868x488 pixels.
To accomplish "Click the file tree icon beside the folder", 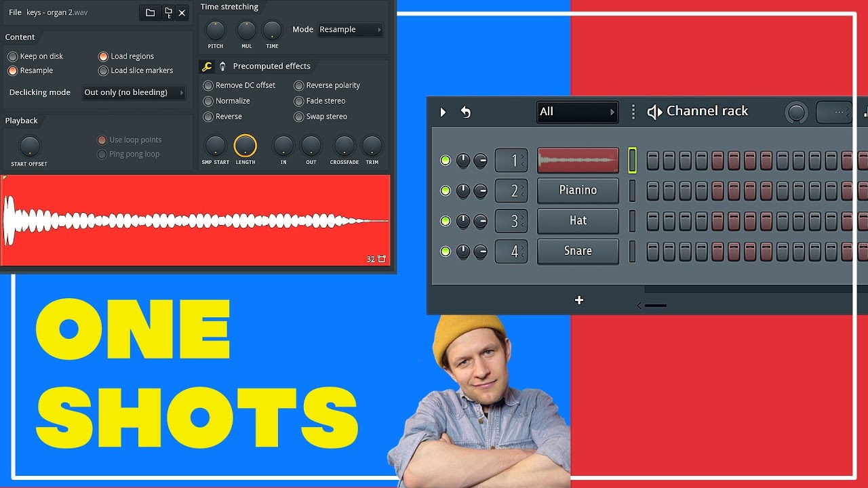I will coord(168,12).
